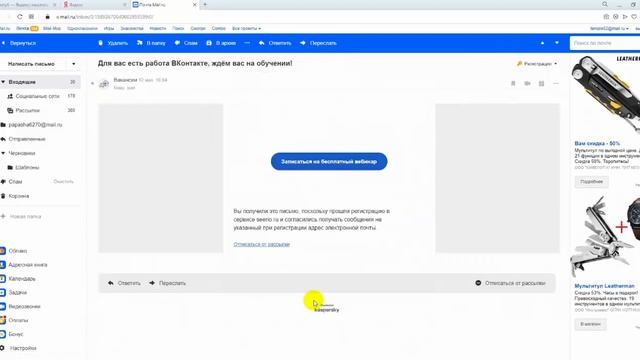Open Адресная книга icon in sidebar

[x=2, y=265]
